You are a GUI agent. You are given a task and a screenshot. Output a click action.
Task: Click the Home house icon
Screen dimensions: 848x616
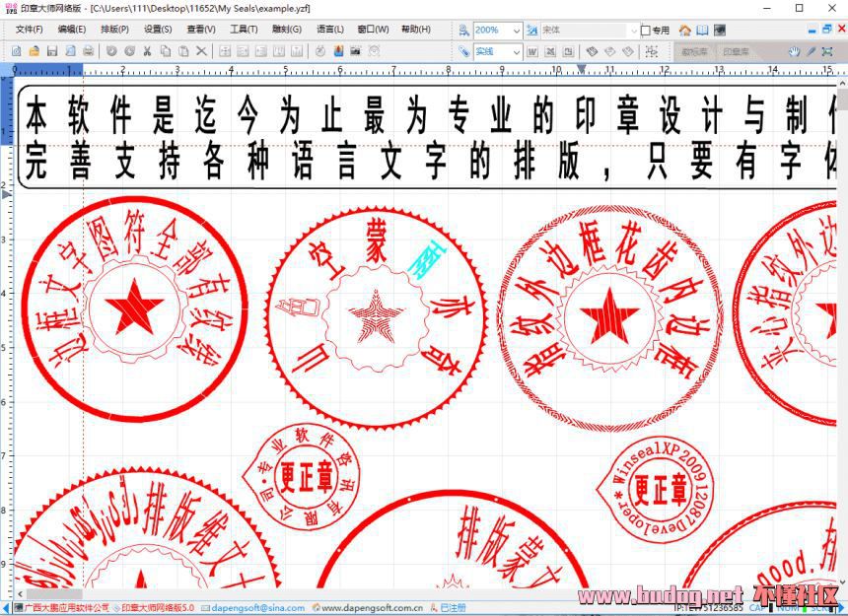pyautogui.click(x=685, y=31)
